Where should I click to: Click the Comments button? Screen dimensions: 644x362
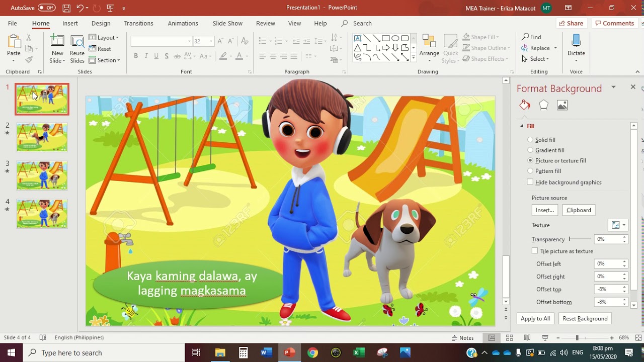point(614,23)
